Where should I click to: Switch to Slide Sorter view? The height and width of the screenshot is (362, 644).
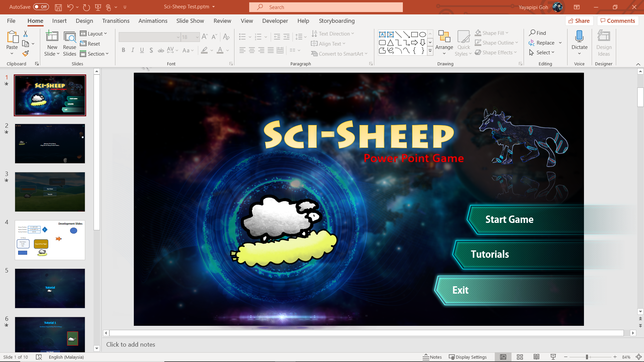click(520, 357)
